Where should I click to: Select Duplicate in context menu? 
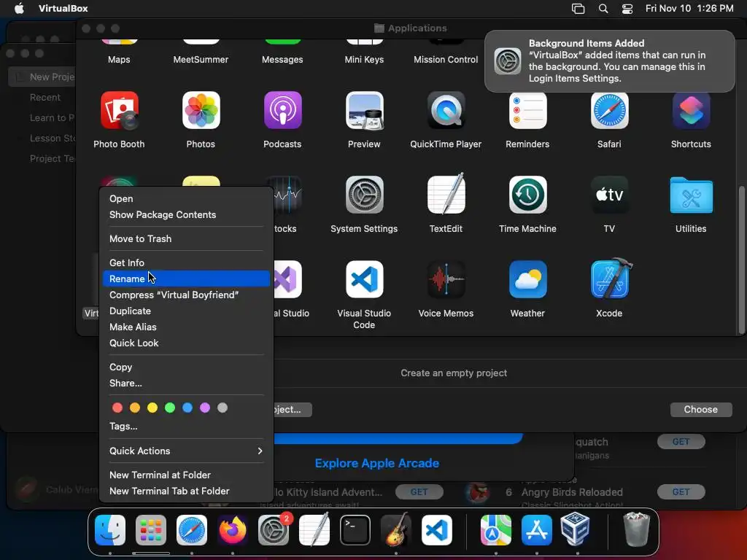[x=186, y=311]
